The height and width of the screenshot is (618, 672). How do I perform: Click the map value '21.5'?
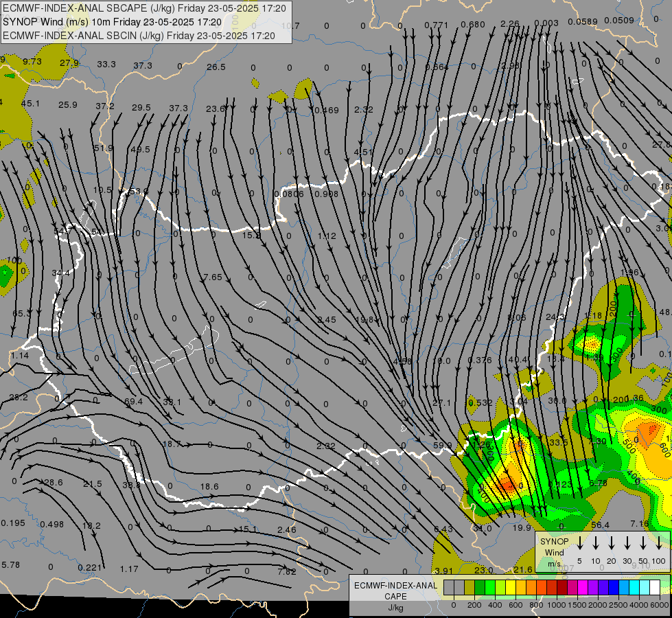(93, 484)
